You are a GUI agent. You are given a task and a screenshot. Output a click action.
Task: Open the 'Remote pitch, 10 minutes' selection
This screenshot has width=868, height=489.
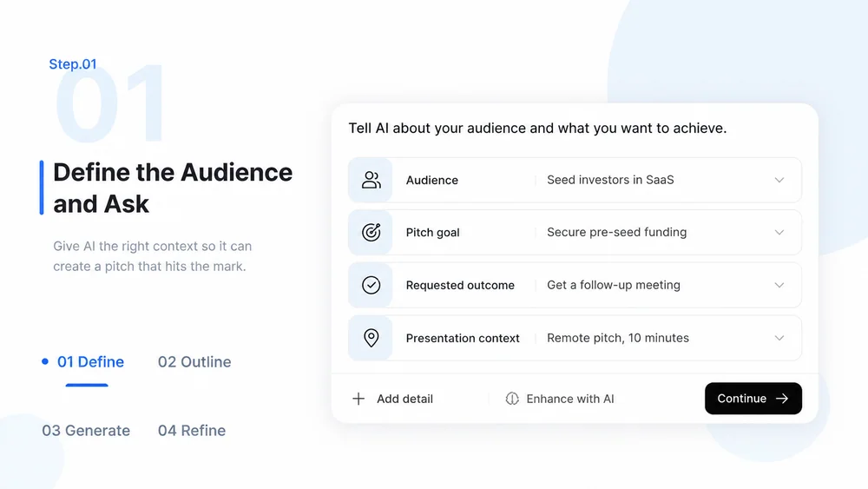pos(618,338)
